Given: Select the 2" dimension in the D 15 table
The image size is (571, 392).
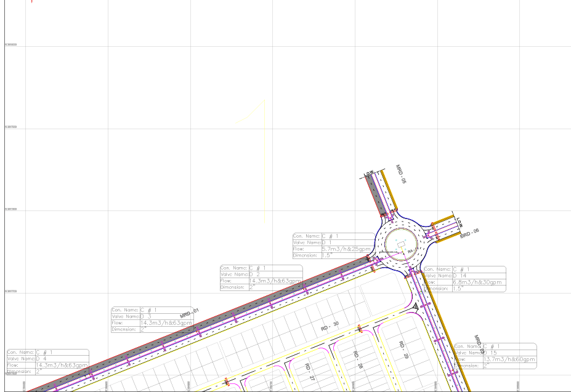Looking at the screenshot, I should coord(487,366).
